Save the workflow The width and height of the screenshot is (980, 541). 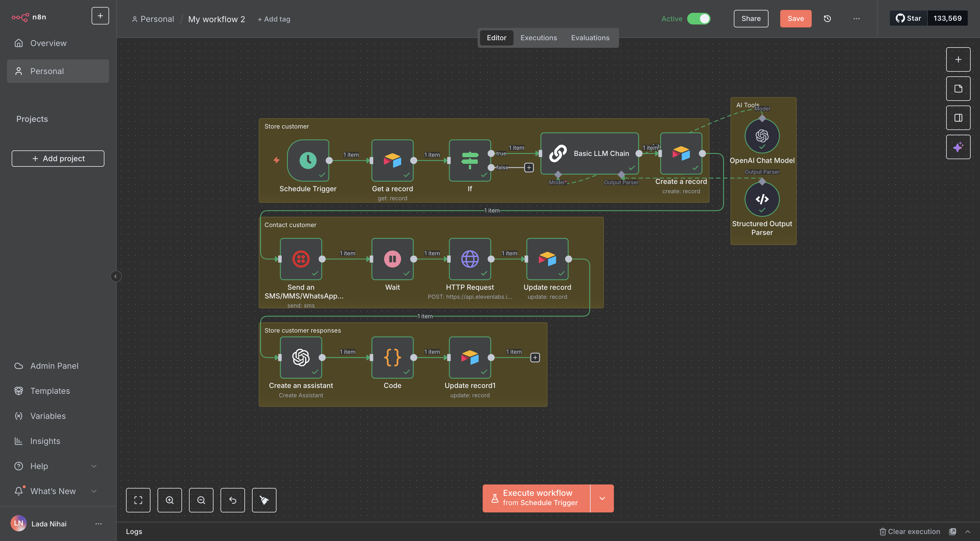pos(795,19)
